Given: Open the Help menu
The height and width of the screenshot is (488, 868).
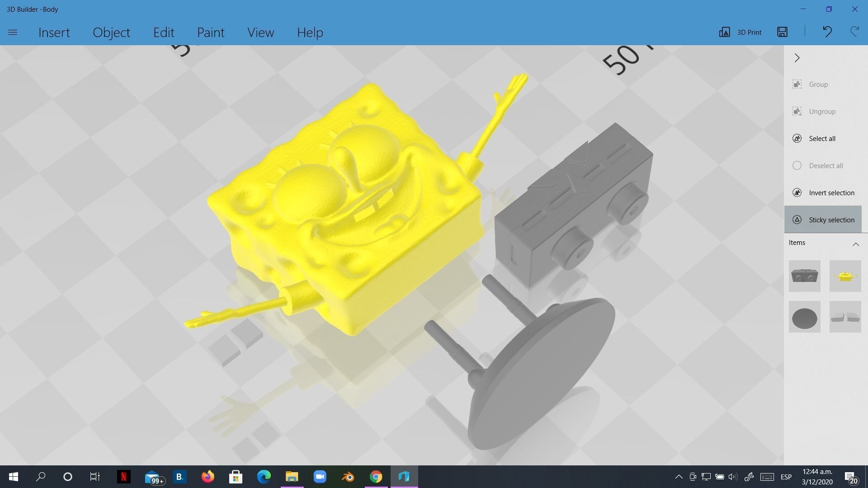Looking at the screenshot, I should click(x=310, y=33).
